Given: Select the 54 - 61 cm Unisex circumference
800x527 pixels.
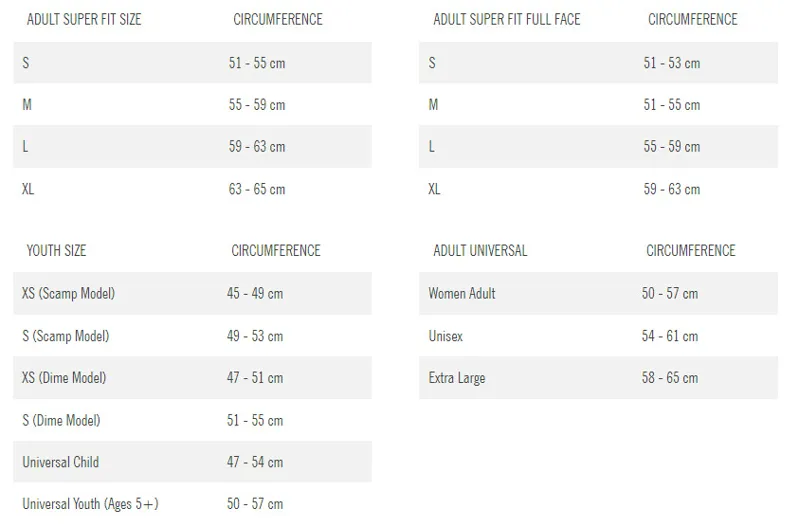Looking at the screenshot, I should coord(670,336).
